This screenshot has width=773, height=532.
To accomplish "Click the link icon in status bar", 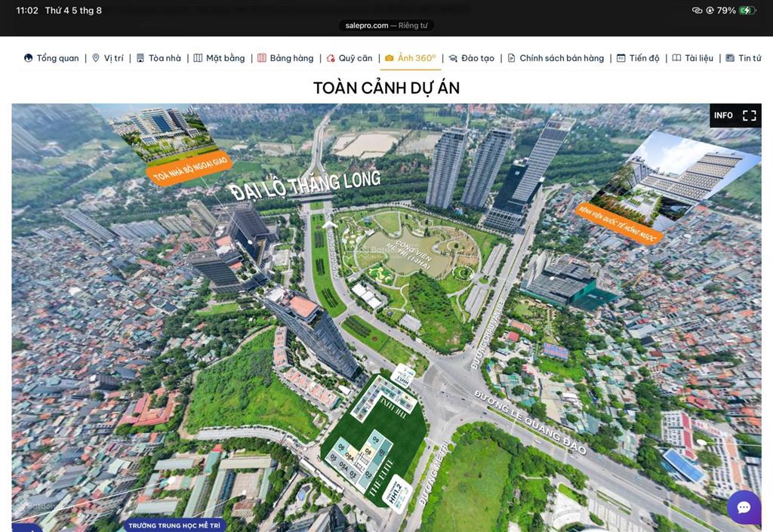I will 697,11.
